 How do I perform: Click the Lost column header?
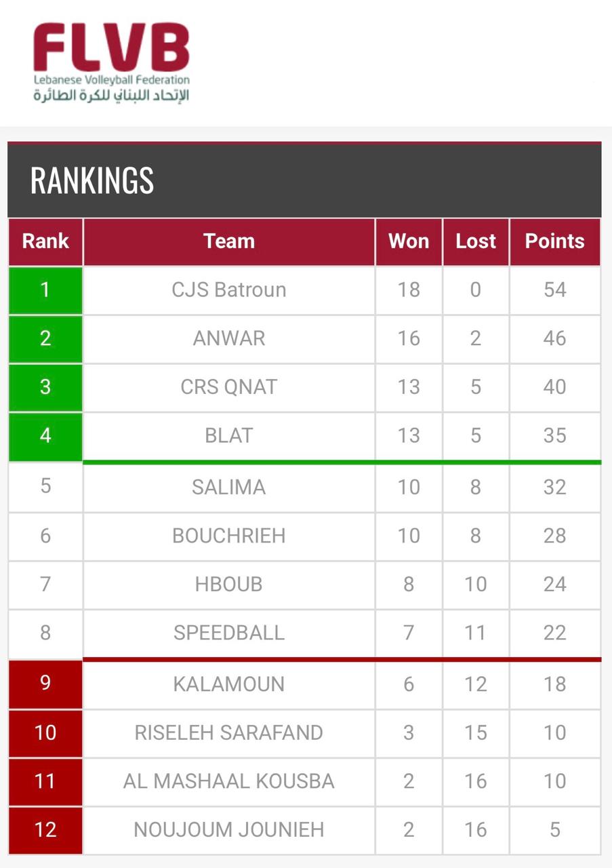[x=476, y=241]
